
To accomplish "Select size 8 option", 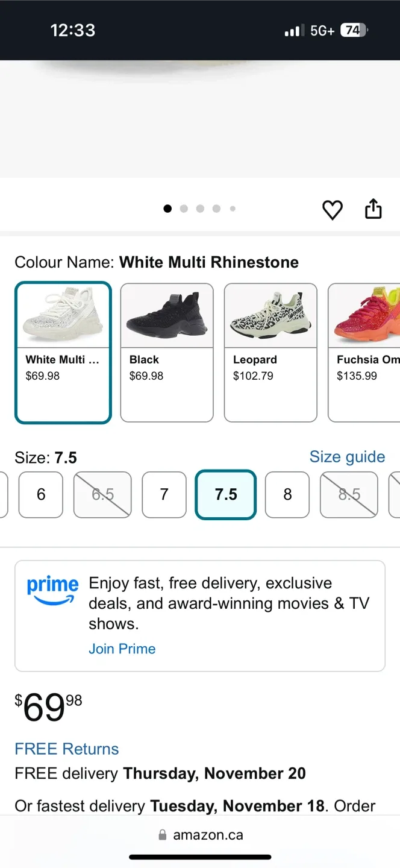I will [x=287, y=495].
